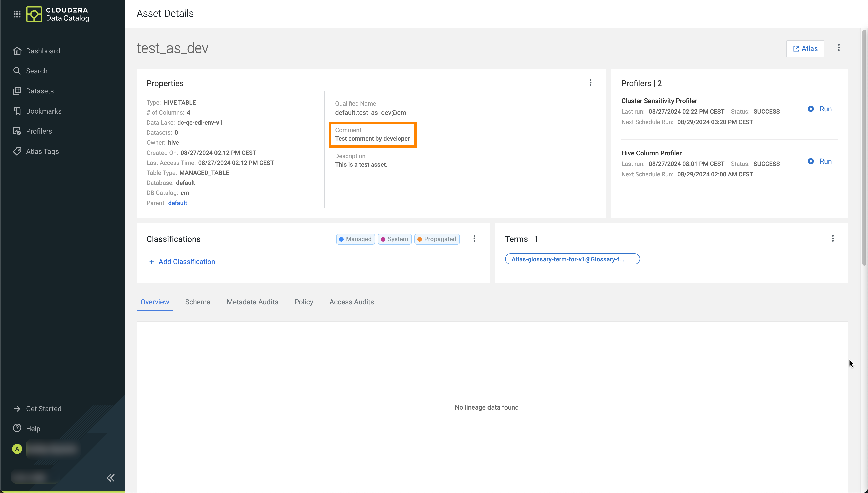Toggle the Managed classification filter

(x=355, y=239)
